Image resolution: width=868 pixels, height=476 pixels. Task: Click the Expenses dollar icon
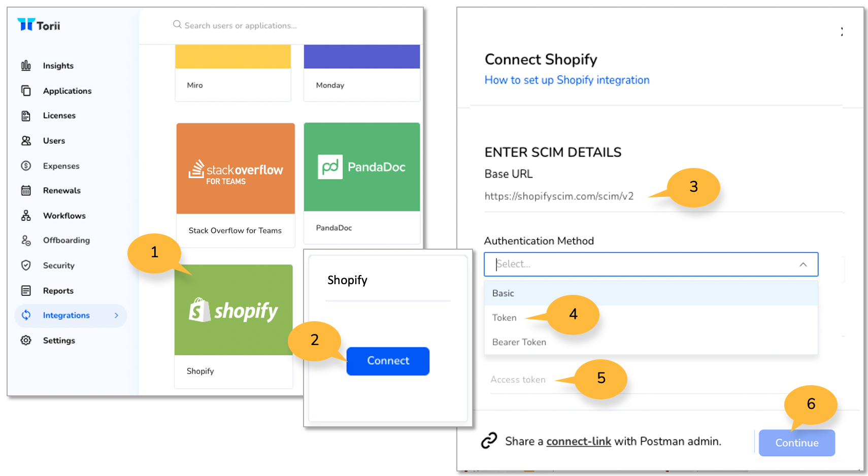(26, 165)
